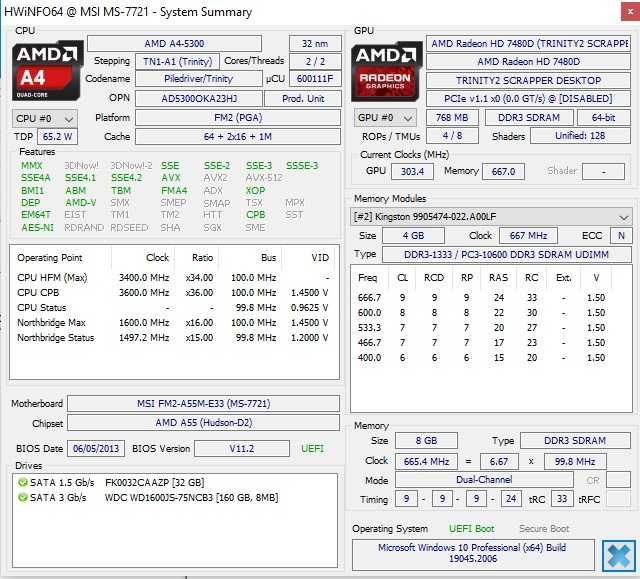Click the 65.2 W TDP field
Viewport: 640px width, 579px height.
tap(57, 137)
